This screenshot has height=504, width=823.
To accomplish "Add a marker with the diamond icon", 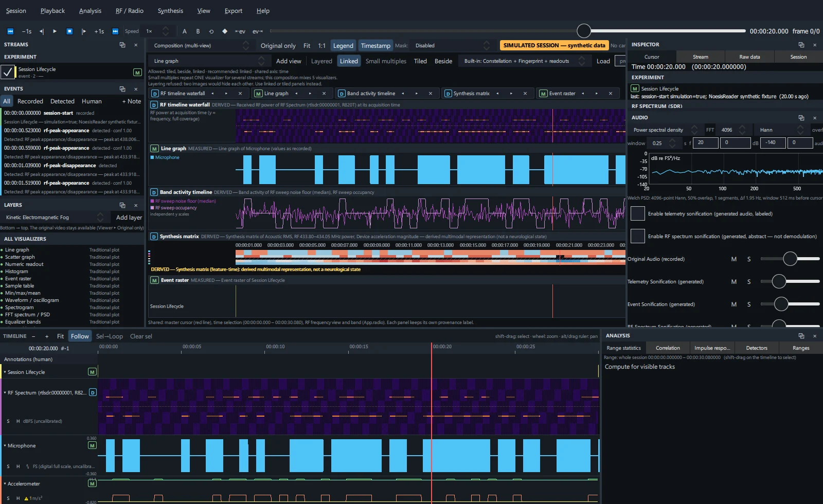I will tap(225, 31).
